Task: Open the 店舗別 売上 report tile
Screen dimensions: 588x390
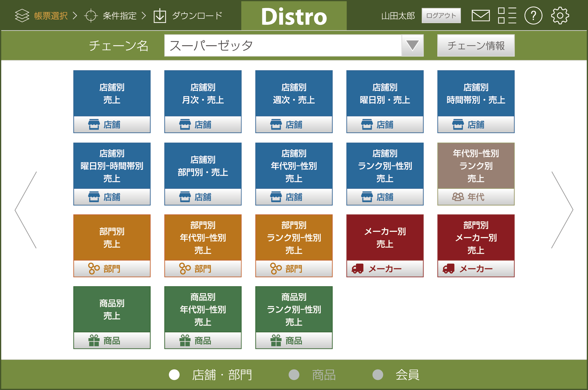Action: [112, 102]
